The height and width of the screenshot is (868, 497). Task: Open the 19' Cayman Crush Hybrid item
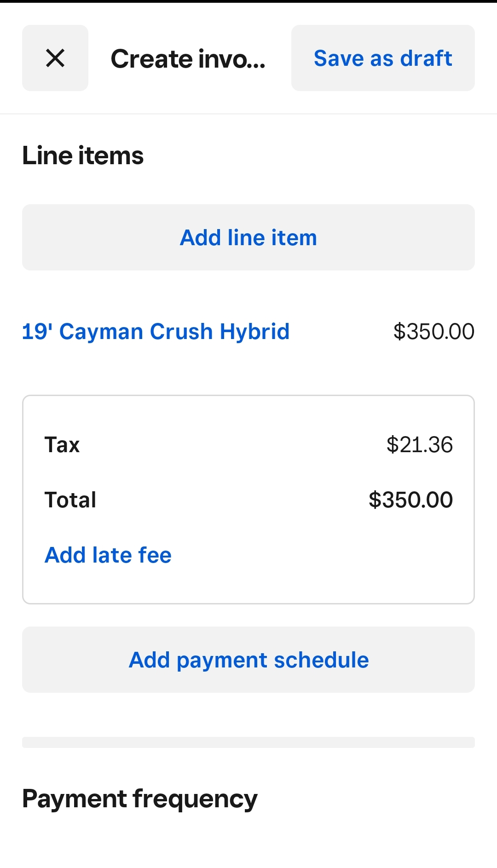pyautogui.click(x=156, y=332)
